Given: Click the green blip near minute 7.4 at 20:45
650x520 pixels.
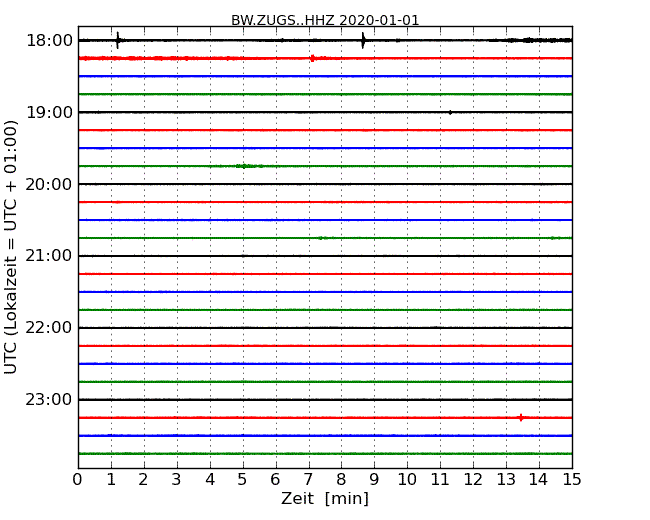Looking at the screenshot, I should 322,238.
